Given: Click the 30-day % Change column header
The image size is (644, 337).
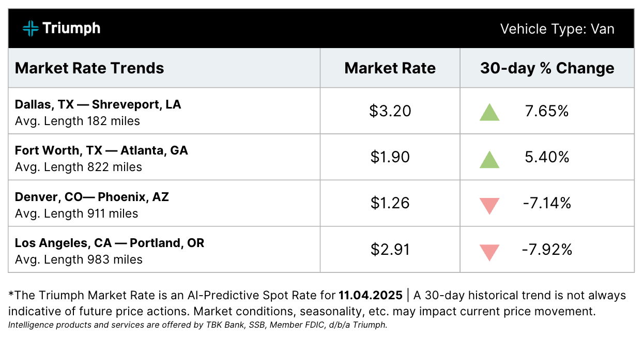Looking at the screenshot, I should coord(547,68).
